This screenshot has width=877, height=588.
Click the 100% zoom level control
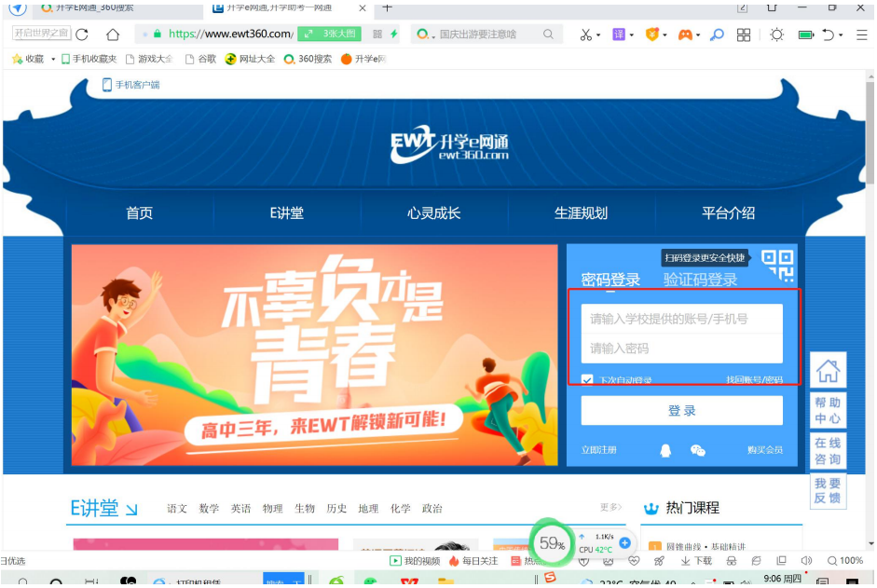[844, 561]
